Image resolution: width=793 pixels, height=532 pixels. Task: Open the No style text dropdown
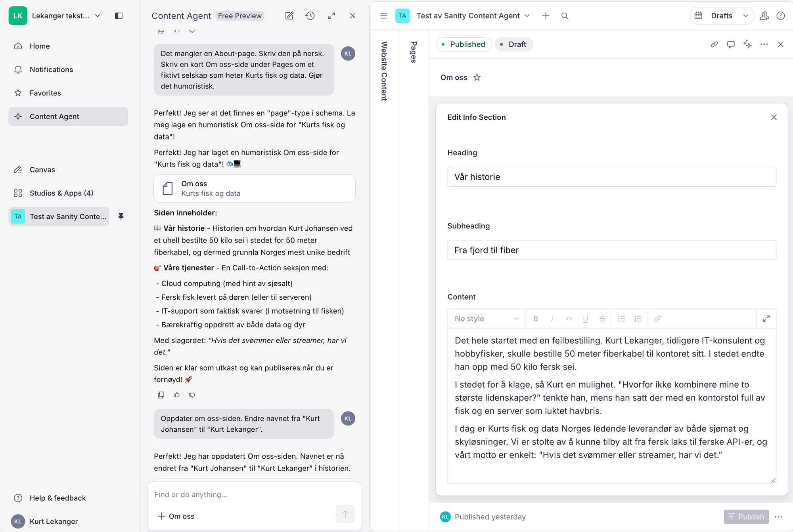[x=487, y=319]
